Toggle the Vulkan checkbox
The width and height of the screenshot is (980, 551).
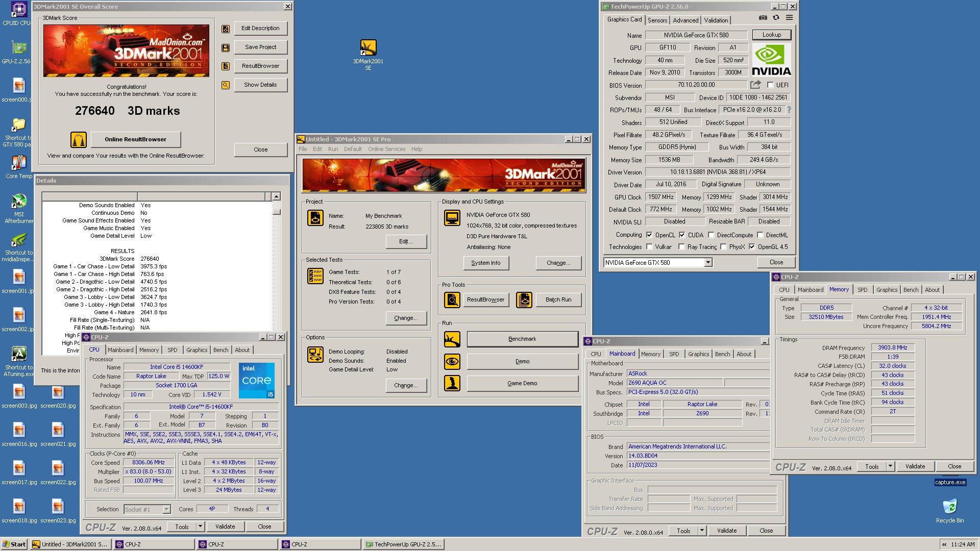649,247
